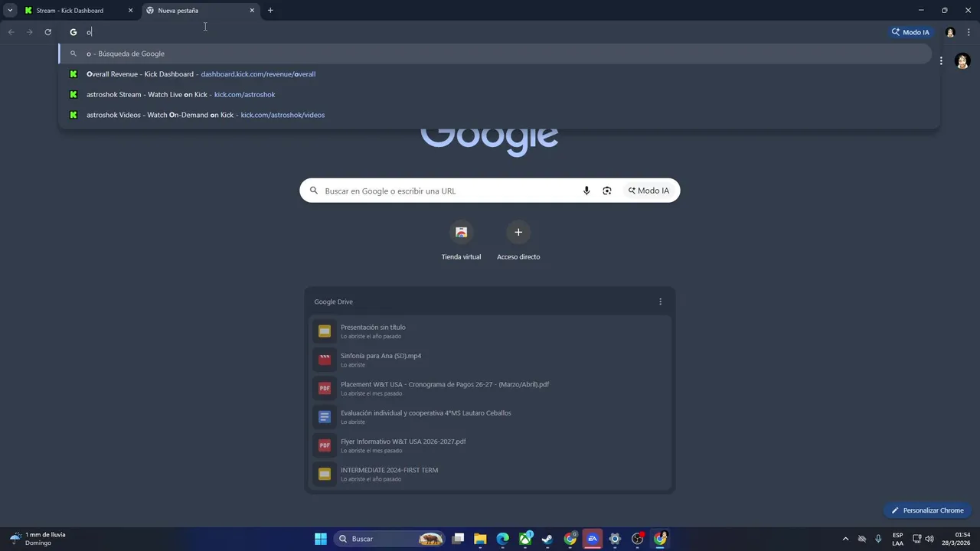Open the Chrome profile avatar in toolbar
The width and height of the screenshot is (980, 551).
pyautogui.click(x=950, y=32)
